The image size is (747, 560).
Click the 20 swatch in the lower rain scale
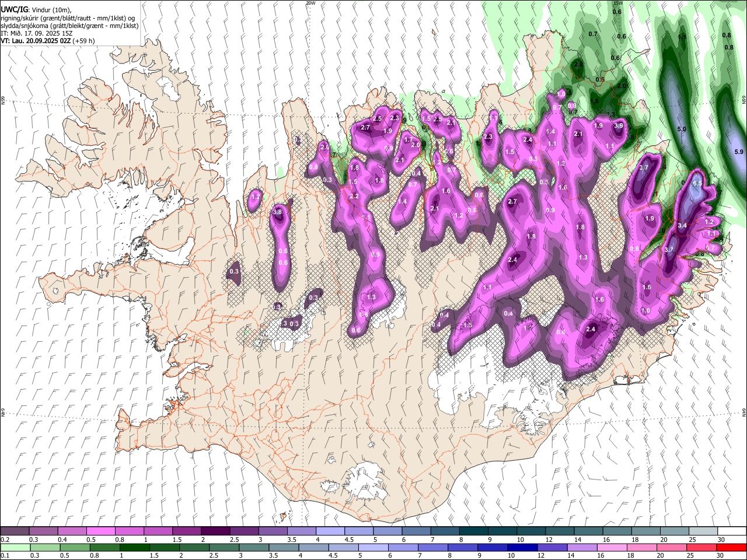coord(672,547)
